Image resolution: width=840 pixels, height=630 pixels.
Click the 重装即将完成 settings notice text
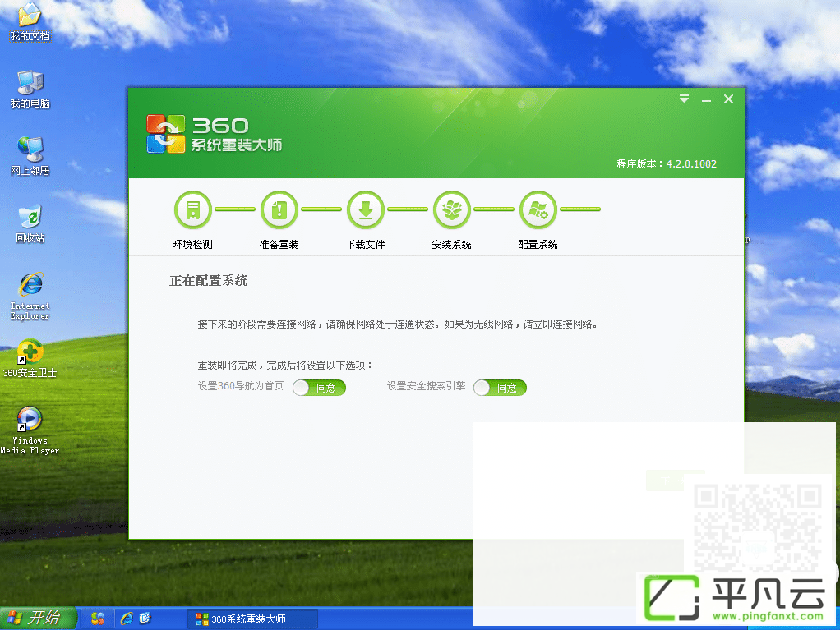coord(285,365)
